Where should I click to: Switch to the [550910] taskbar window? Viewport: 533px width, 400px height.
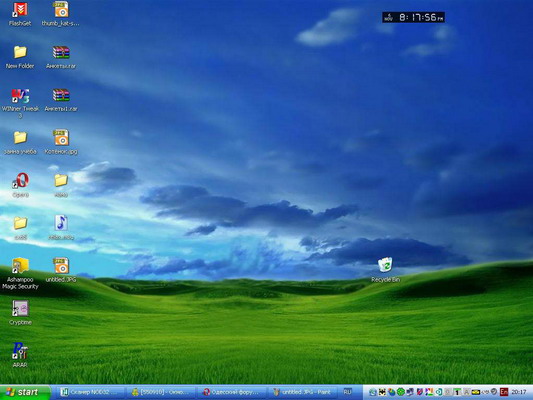click(x=161, y=392)
